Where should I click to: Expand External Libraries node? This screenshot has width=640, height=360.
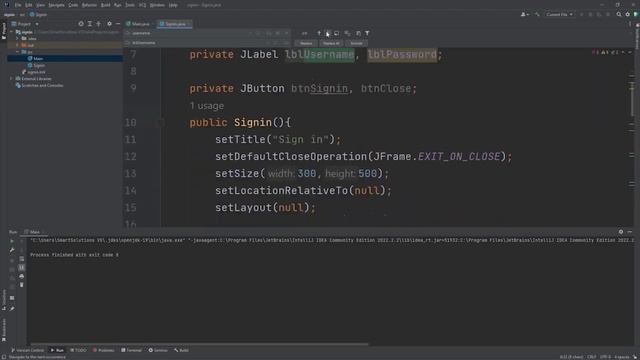click(11, 79)
